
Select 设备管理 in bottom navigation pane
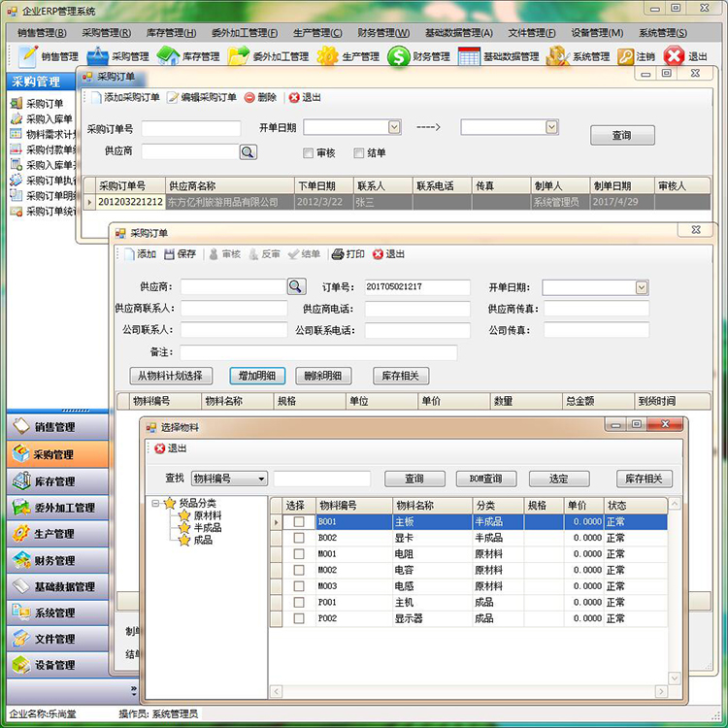(57, 665)
